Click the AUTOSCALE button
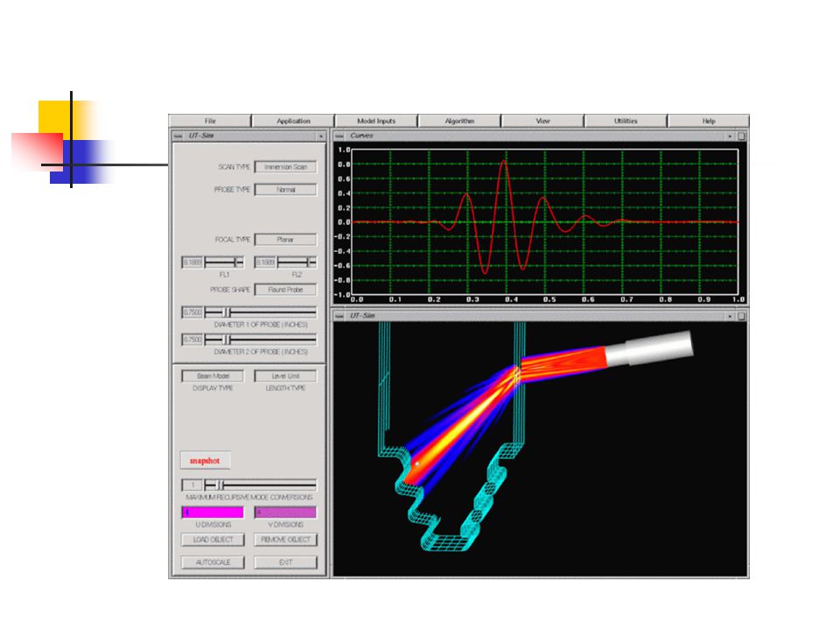The image size is (840, 630). pyautogui.click(x=213, y=563)
